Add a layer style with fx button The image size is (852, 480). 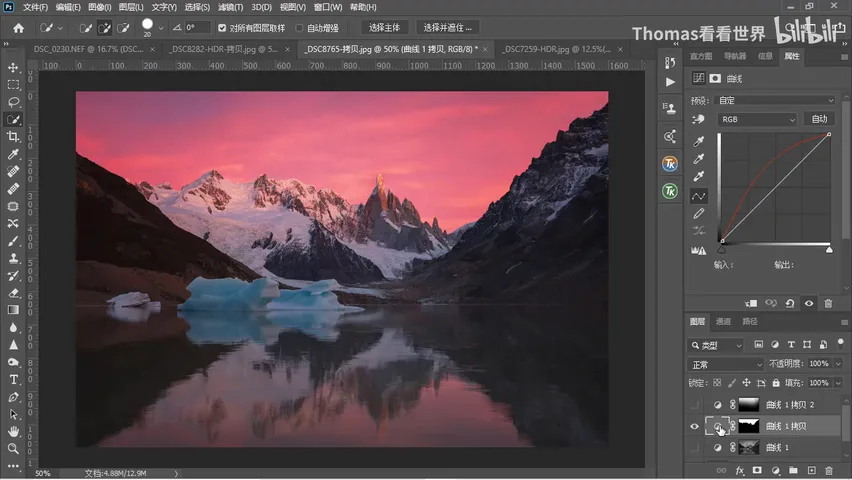740,470
